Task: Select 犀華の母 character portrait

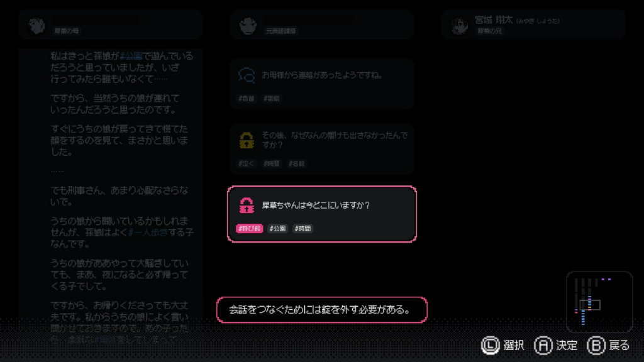Action: (x=36, y=25)
